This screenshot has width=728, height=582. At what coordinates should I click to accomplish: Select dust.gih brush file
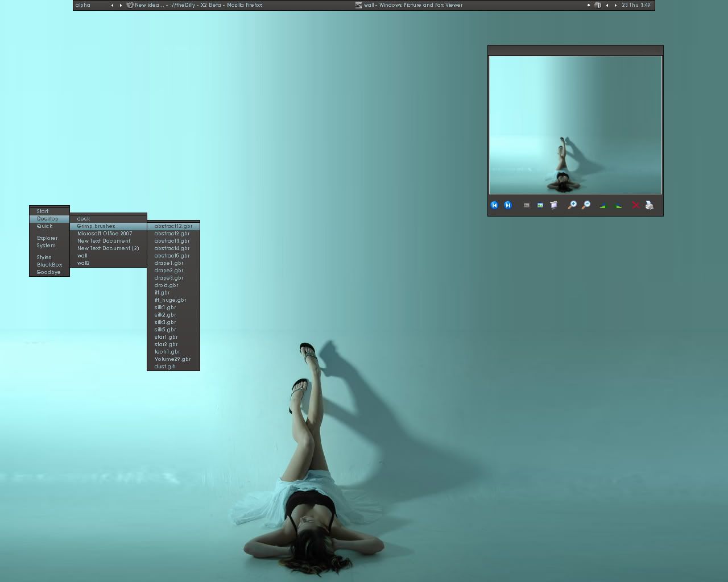point(173,367)
